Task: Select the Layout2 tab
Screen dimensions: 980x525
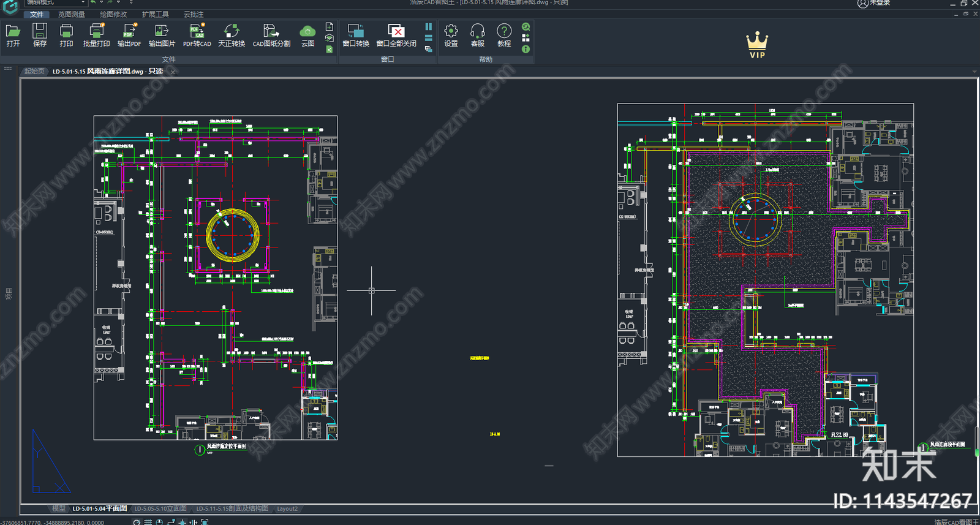Action: [287, 508]
